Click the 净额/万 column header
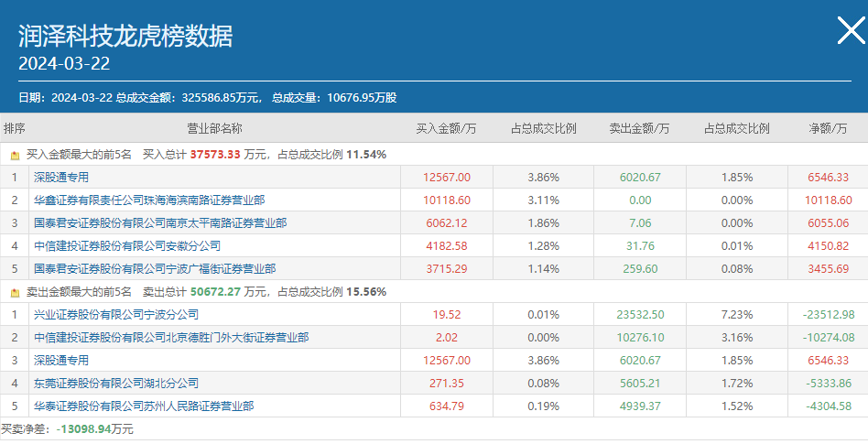868x444 pixels. [828, 128]
